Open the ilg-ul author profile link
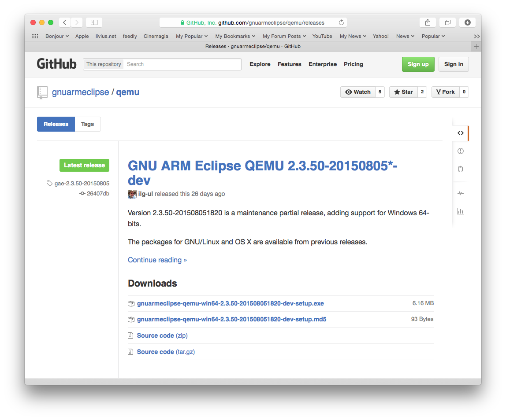506x420 pixels. 145,194
